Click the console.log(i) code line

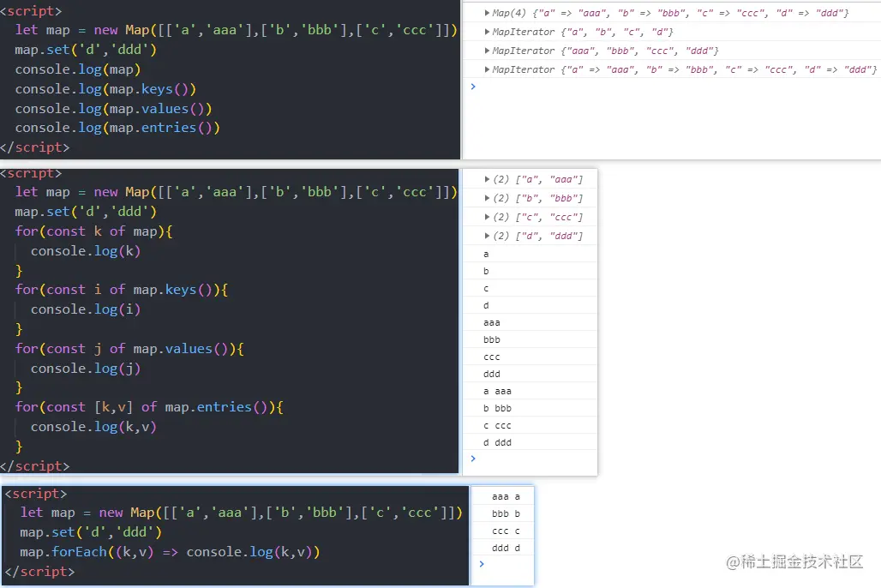pyautogui.click(x=86, y=309)
